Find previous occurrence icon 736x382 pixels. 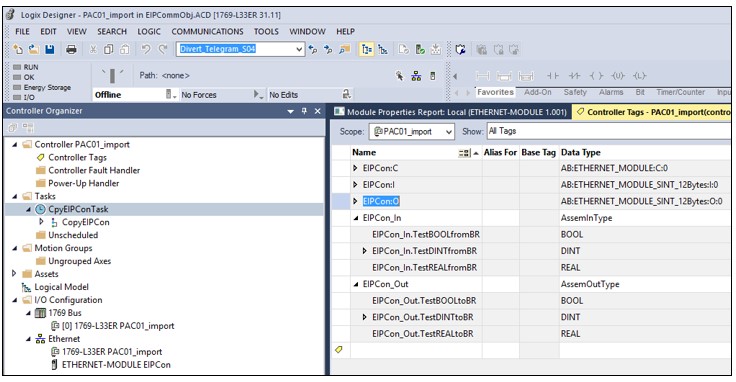click(313, 49)
